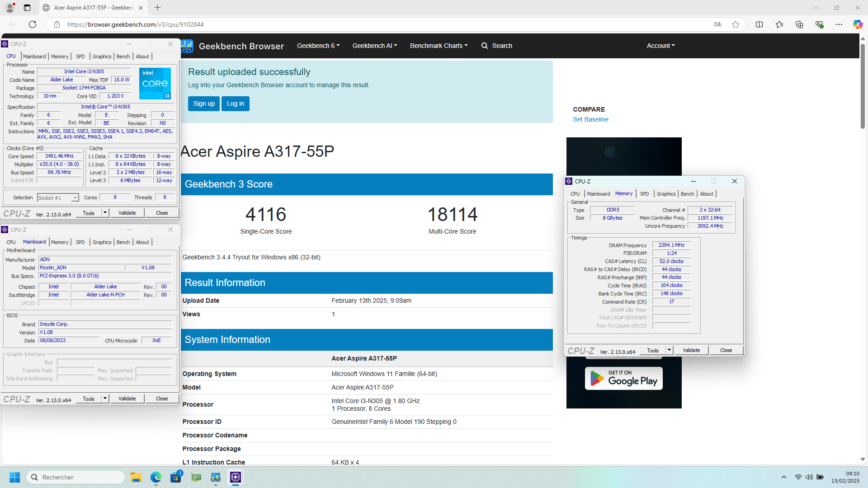This screenshot has width=868, height=488.
Task: Click the Intel Core i3 logo in CPU-Z
Action: click(155, 83)
